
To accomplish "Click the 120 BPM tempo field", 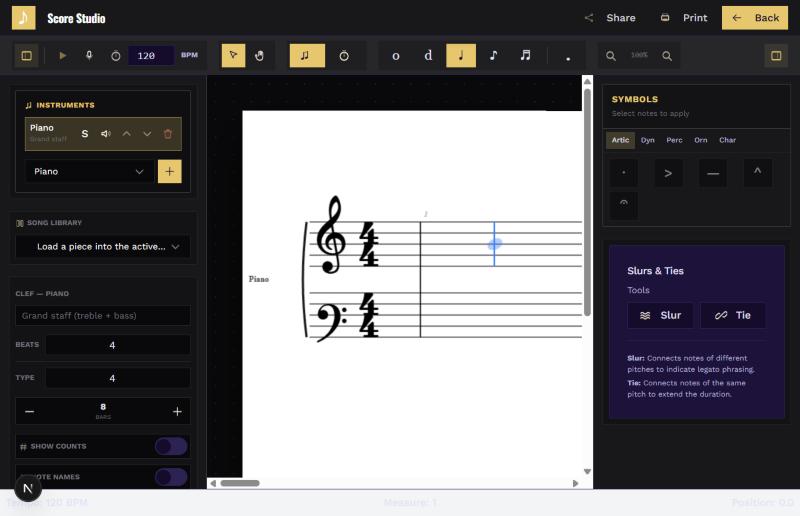I will [151, 56].
